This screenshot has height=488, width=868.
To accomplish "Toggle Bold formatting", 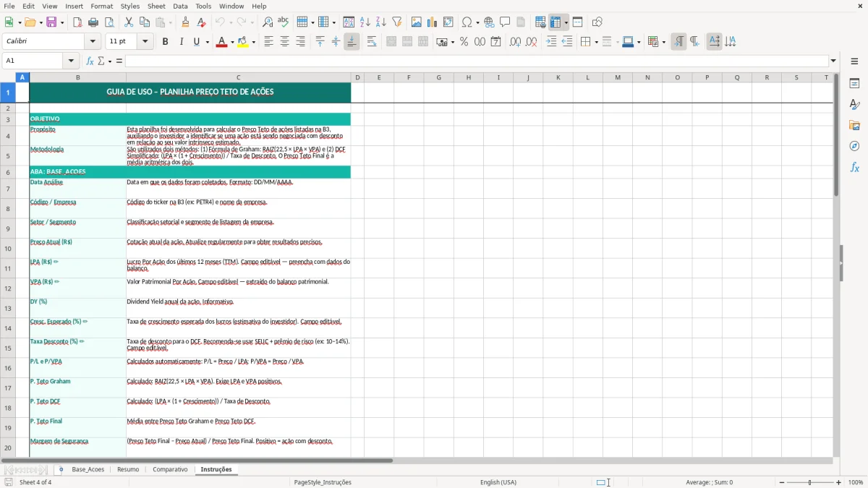I will [165, 42].
